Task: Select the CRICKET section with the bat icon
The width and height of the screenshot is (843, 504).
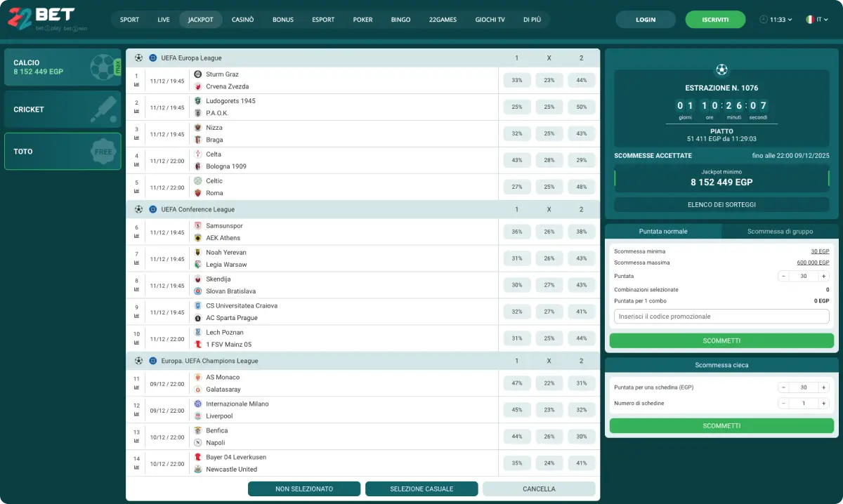Action: (63, 109)
